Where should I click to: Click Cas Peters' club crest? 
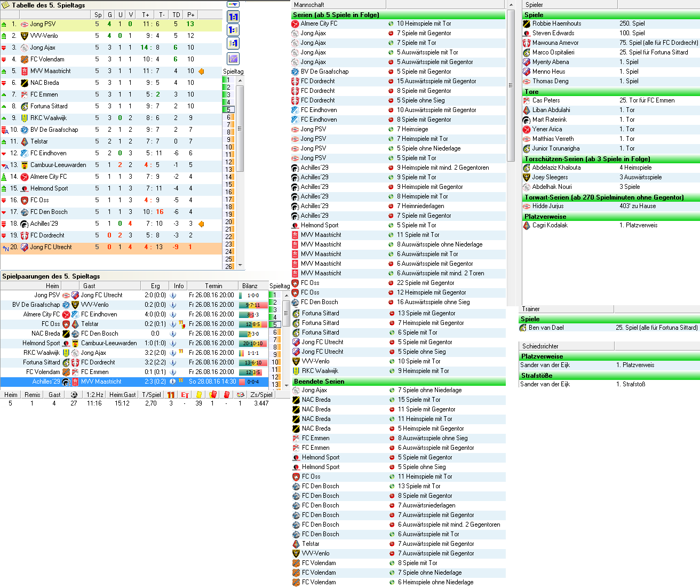point(527,100)
